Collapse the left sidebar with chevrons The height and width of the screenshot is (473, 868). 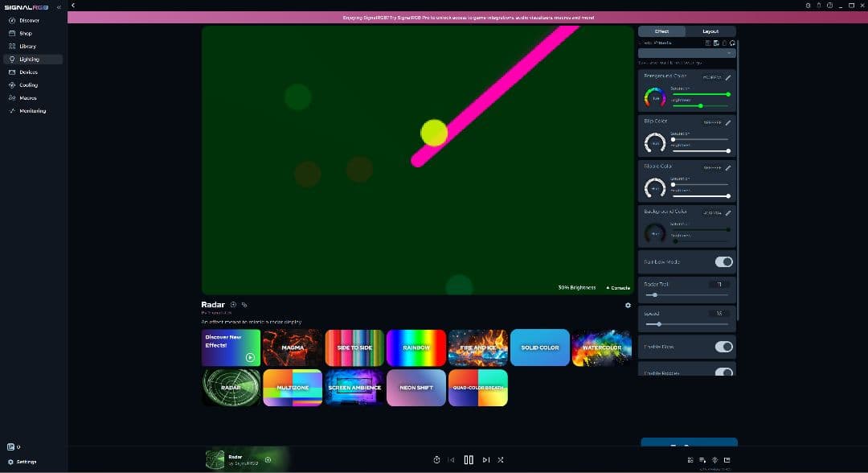point(59,7)
